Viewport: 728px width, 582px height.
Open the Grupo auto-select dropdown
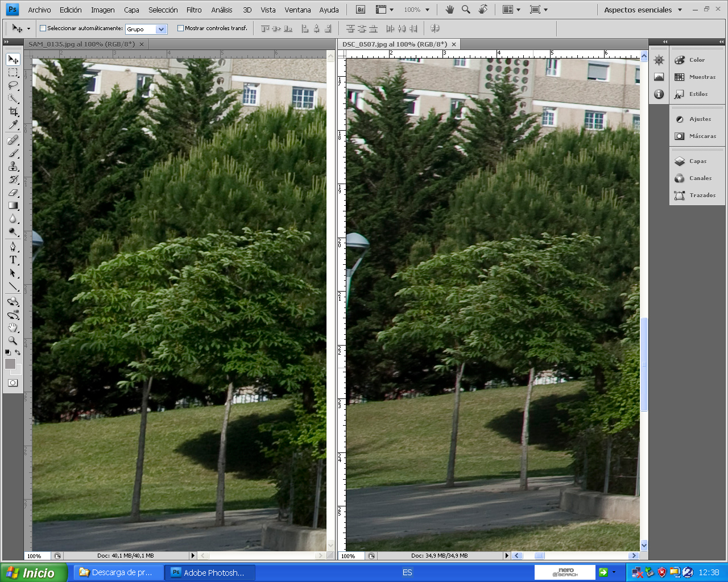tap(161, 29)
